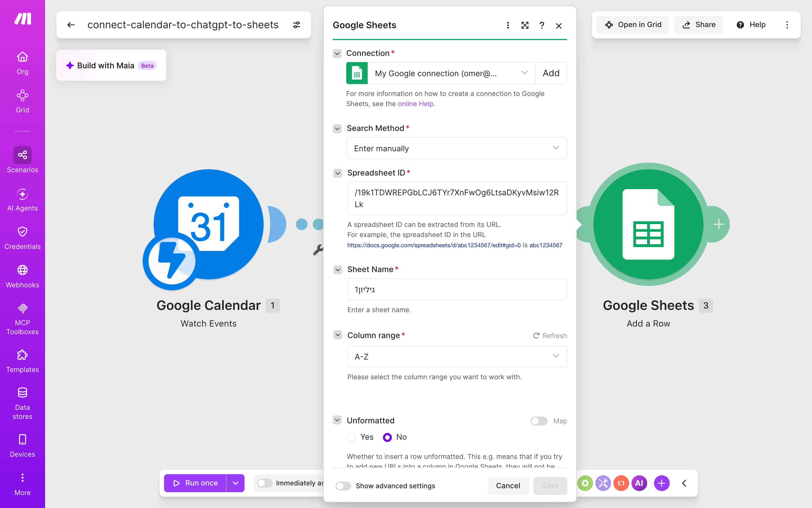The image size is (812, 508).
Task: Click the green gear toolbar icon
Action: click(585, 483)
